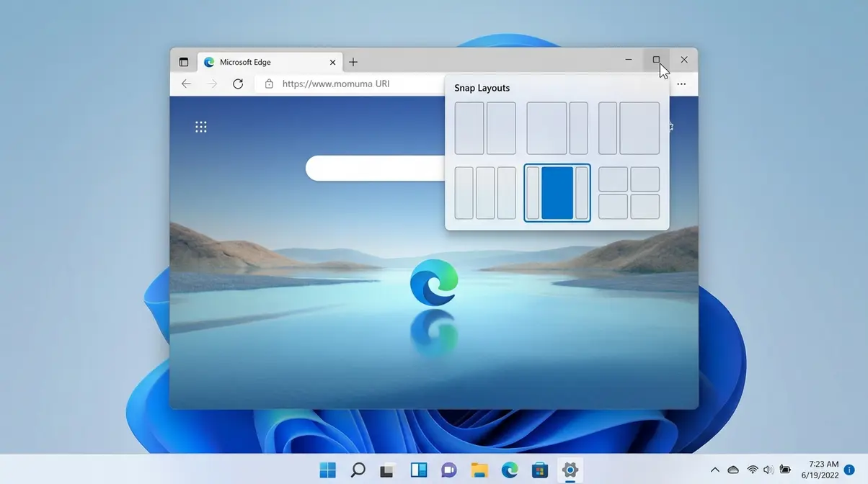Click the maximize button in Edge
This screenshot has height=484, width=868.
coord(656,60)
